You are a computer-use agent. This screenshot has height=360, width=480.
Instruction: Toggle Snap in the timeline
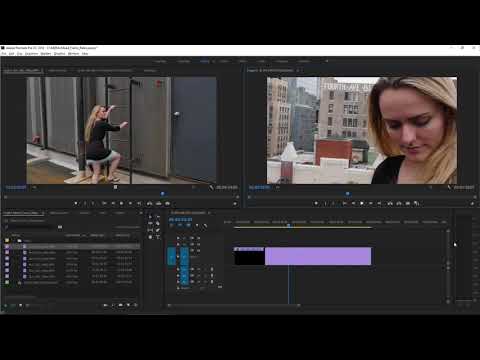(180, 226)
